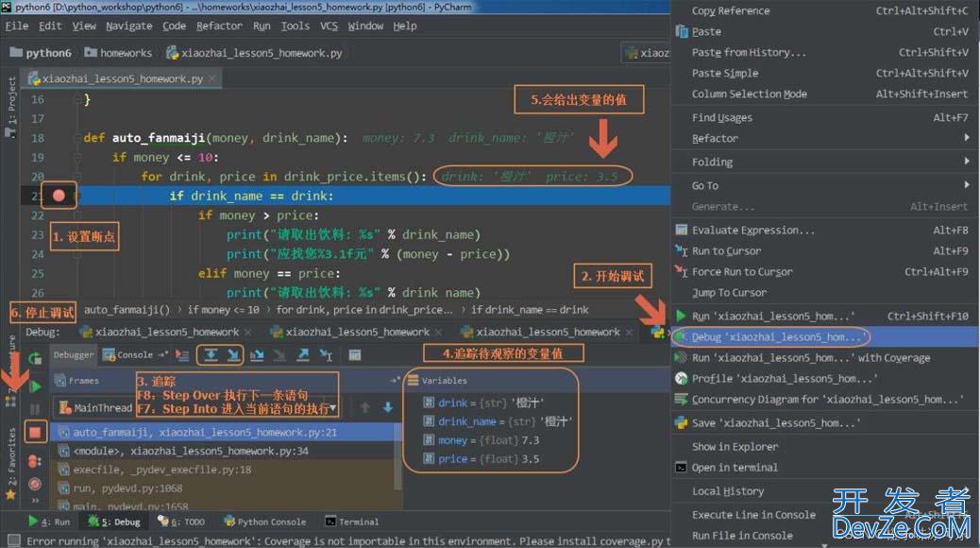Expand the Go To submenu
Viewport: 980px width, 548px height.
967,186
